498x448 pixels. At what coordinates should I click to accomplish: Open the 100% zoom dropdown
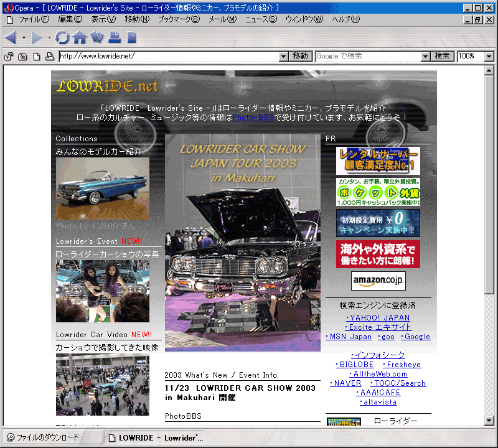click(489, 57)
